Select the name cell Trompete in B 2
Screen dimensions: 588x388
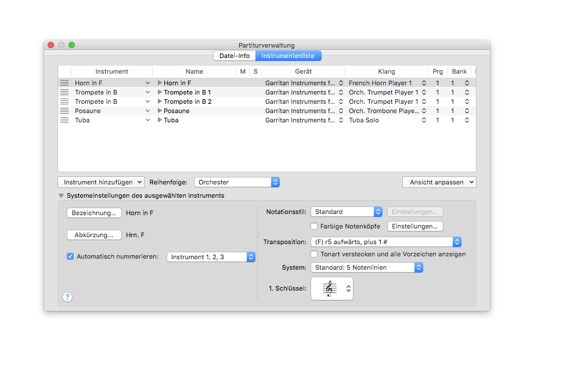coord(187,101)
